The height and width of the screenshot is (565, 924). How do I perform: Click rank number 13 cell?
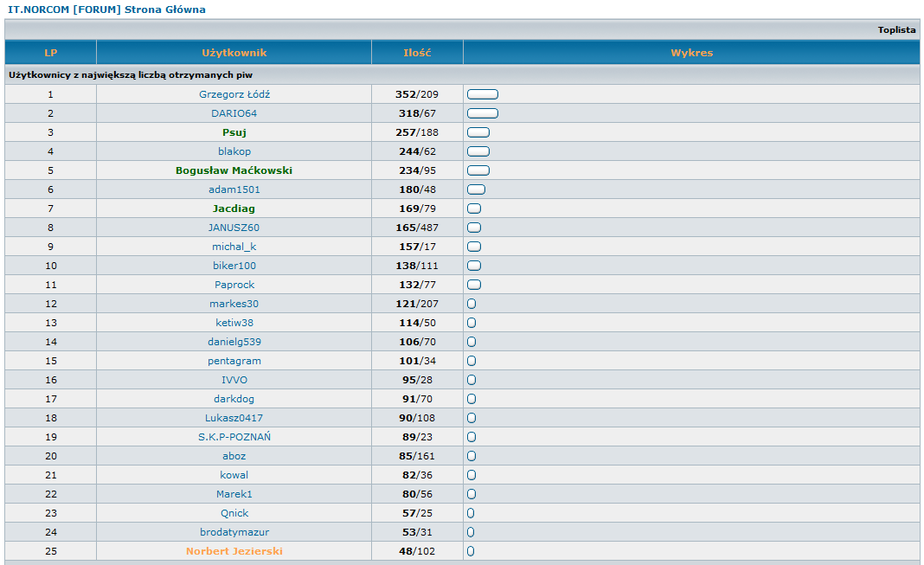coord(51,323)
